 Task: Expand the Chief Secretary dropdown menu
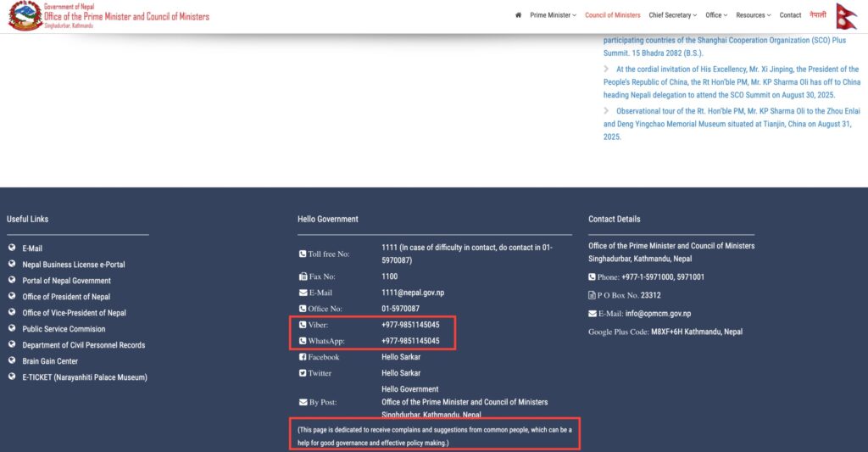coord(672,15)
